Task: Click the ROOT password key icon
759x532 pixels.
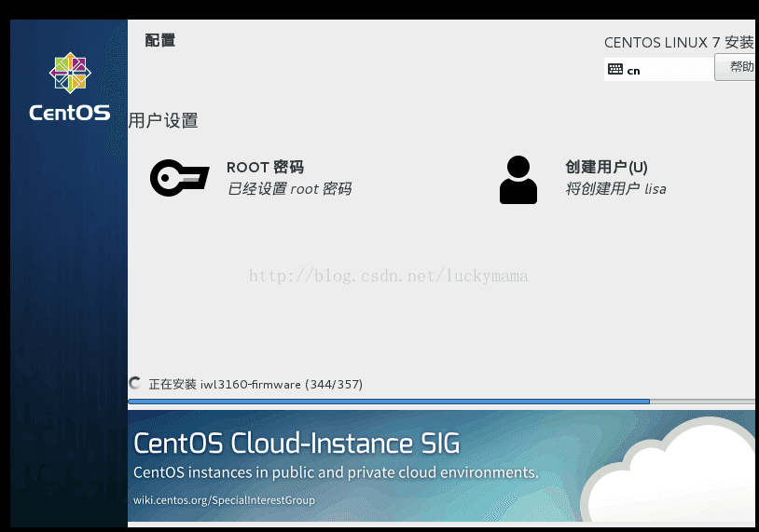Action: (180, 178)
